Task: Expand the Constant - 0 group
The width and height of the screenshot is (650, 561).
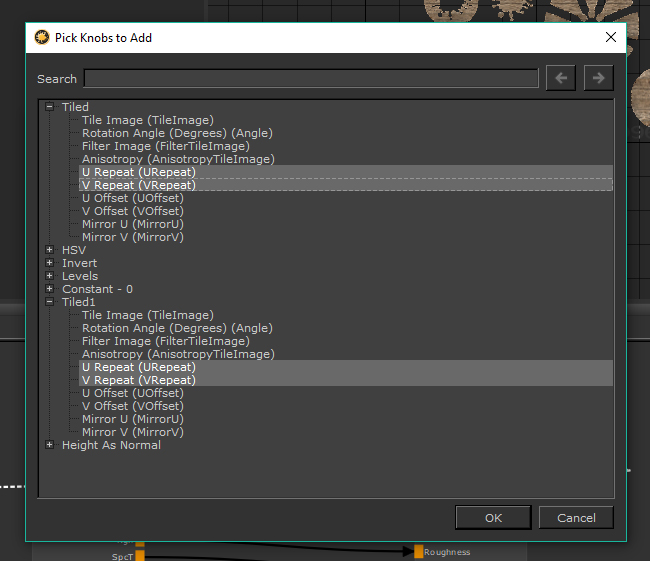Action: (49, 289)
